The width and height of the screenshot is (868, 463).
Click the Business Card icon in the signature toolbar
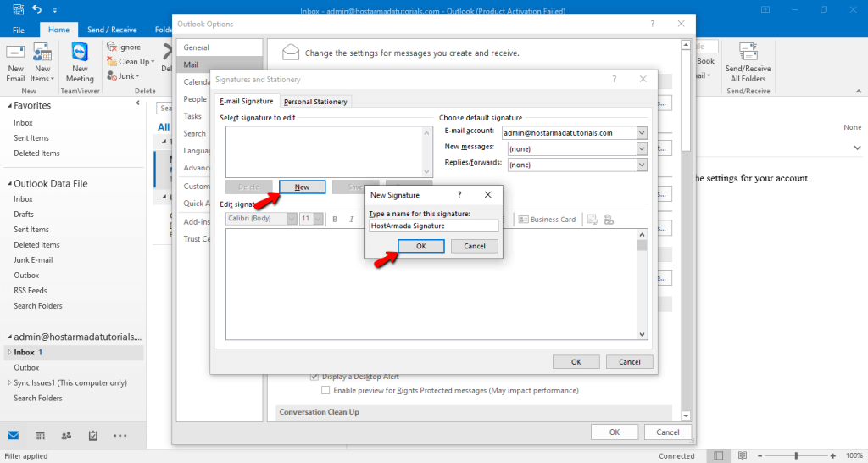(x=547, y=220)
